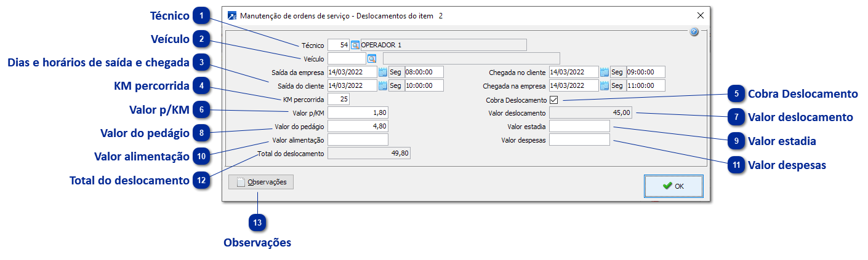The image size is (868, 260).
Task: Click the Chegada no cliente time 09:00:00
Action: pos(646,72)
